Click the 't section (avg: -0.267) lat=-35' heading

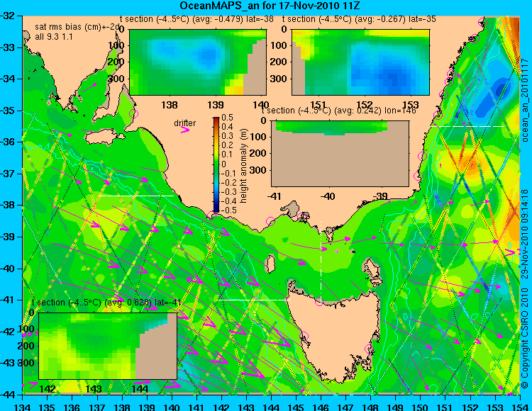359,19
